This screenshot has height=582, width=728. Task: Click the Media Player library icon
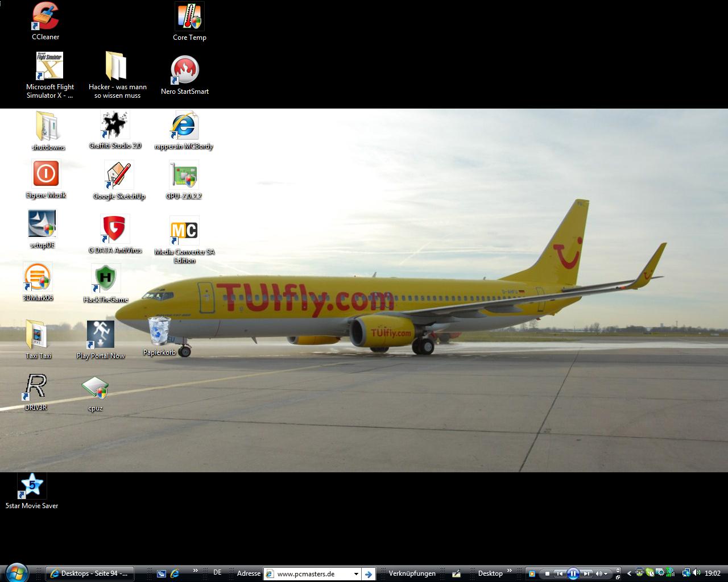pyautogui.click(x=532, y=574)
